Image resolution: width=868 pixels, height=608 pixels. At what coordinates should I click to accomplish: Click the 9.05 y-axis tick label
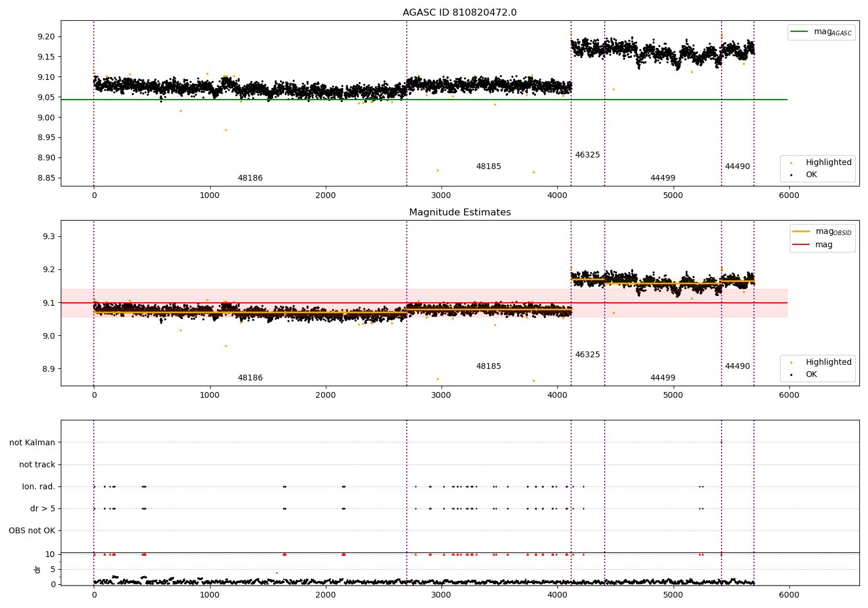[x=46, y=97]
